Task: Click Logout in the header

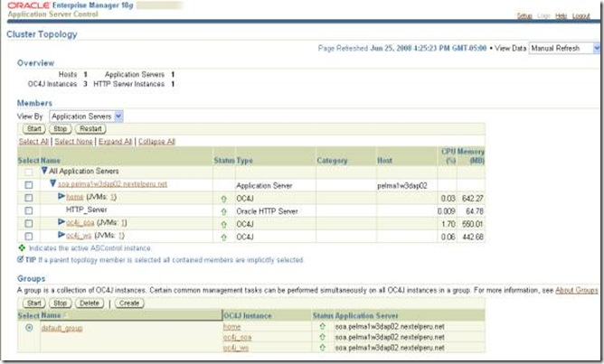Action: tap(581, 15)
